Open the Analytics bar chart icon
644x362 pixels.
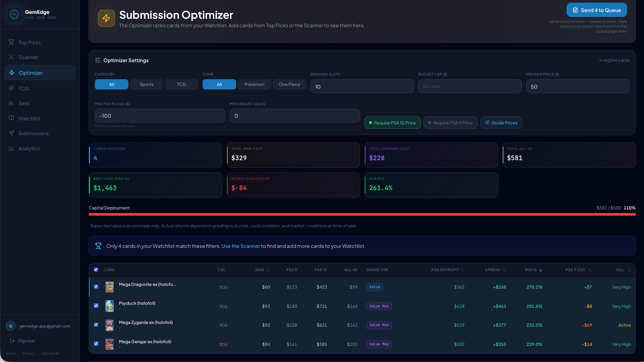[12, 149]
